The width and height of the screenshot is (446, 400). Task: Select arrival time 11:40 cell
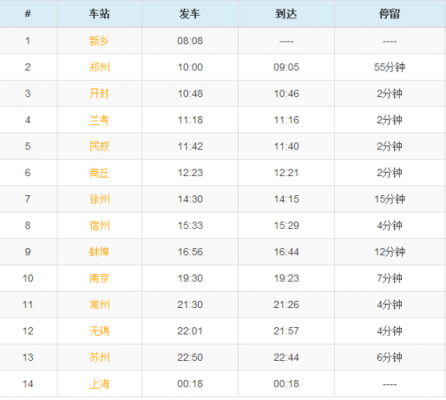(286, 146)
